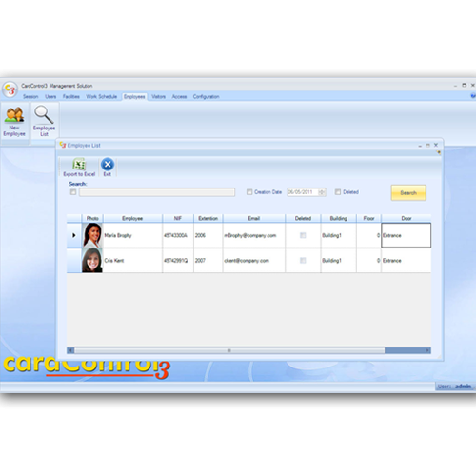Select Cris Kent's photo thumbnail
The height and width of the screenshot is (476, 476).
[92, 261]
